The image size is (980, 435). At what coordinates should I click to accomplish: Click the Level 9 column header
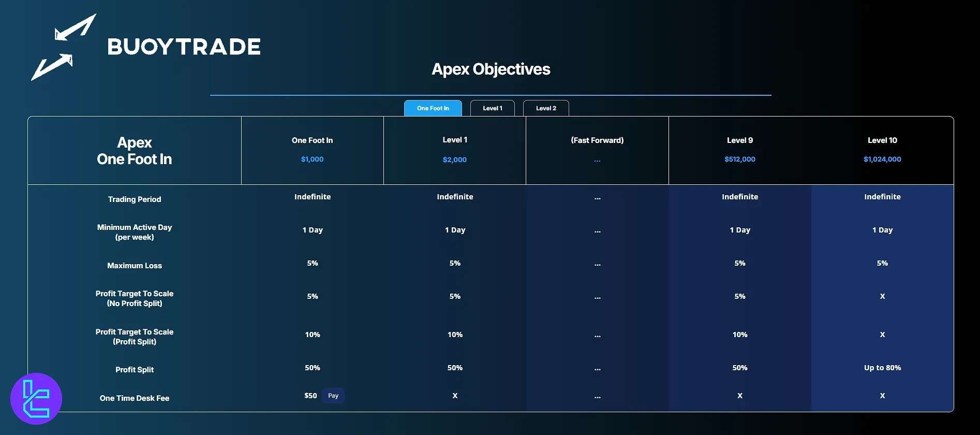tap(739, 140)
